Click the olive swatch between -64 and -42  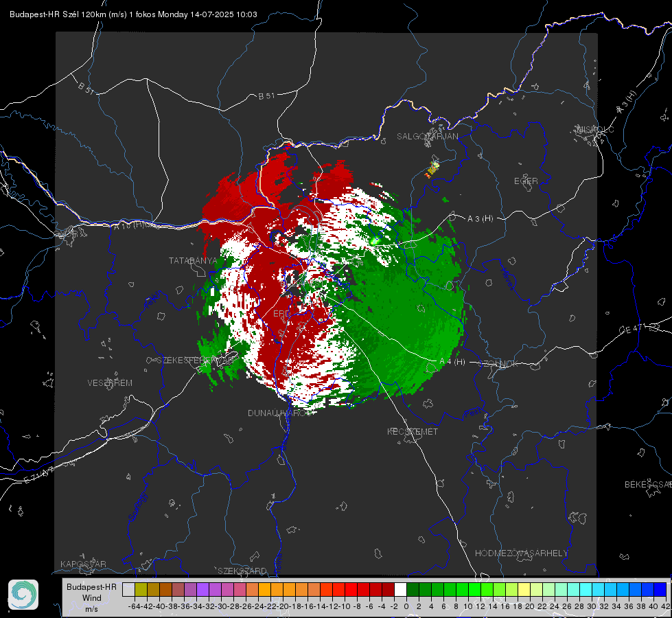(x=141, y=590)
